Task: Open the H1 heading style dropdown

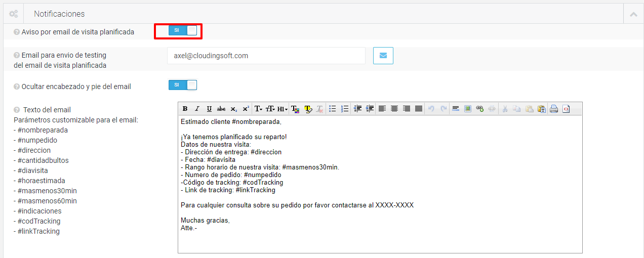Action: [x=283, y=109]
